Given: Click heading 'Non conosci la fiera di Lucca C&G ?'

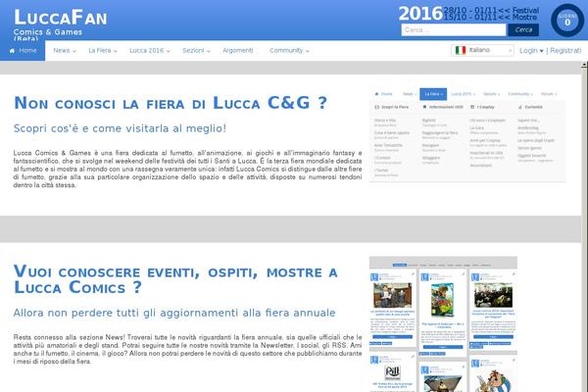Looking at the screenshot, I should (171, 103).
